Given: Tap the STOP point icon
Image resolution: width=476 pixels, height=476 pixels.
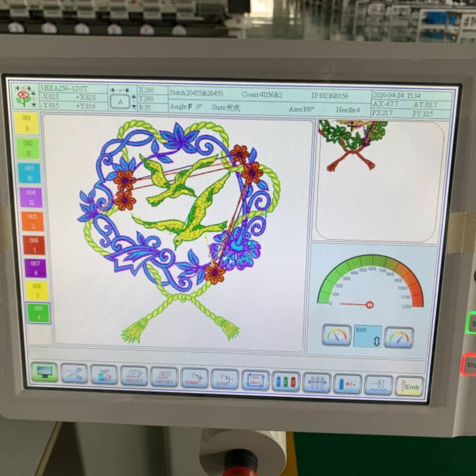Looking at the screenshot, I should [225, 379].
